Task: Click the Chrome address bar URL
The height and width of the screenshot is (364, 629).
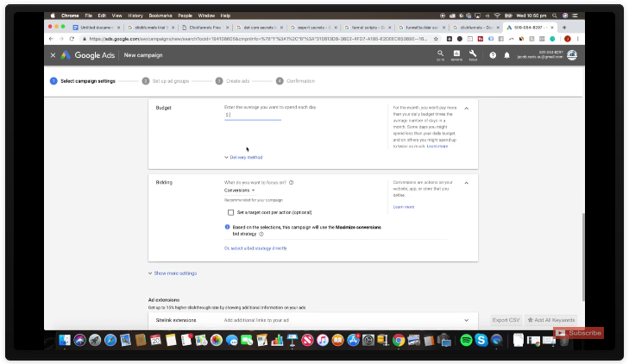Action: (x=257, y=39)
